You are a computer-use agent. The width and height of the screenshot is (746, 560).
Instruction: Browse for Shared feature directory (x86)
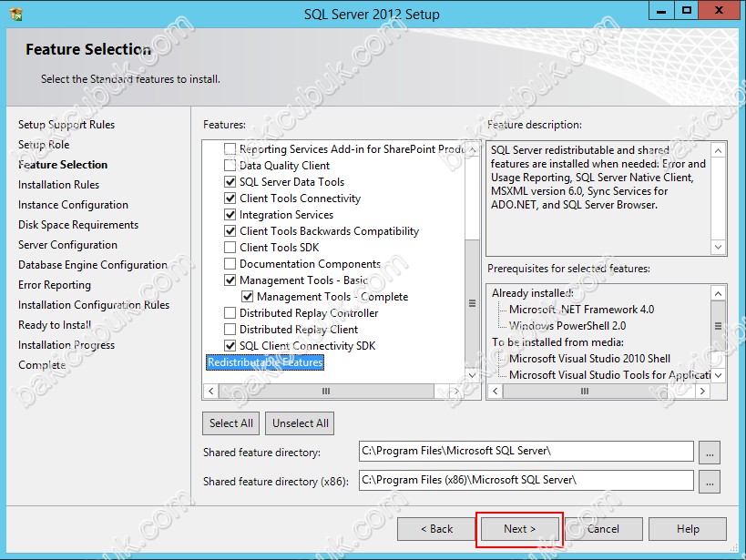click(710, 482)
